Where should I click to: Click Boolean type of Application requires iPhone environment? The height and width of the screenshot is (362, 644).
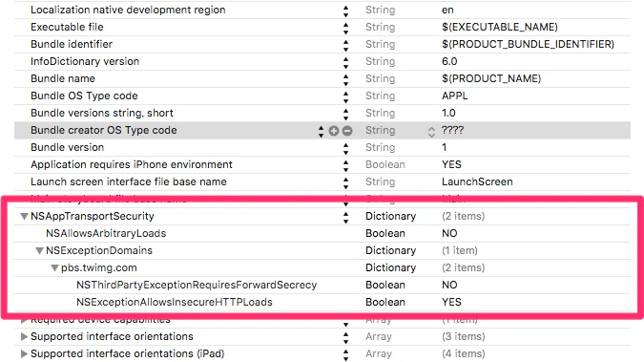(385, 164)
